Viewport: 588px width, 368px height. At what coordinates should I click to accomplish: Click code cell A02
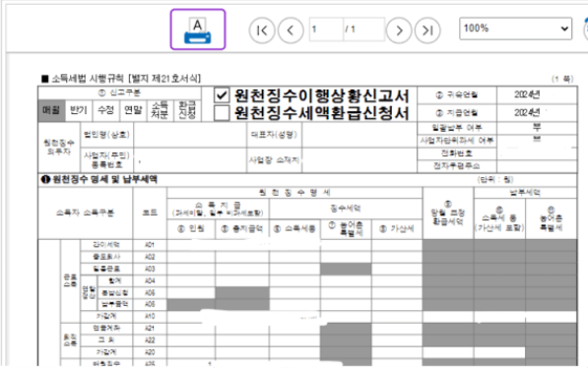[x=150, y=257]
